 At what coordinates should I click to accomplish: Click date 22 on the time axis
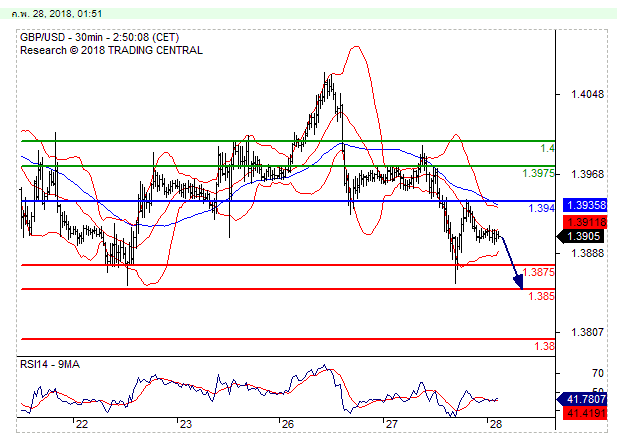[79, 424]
